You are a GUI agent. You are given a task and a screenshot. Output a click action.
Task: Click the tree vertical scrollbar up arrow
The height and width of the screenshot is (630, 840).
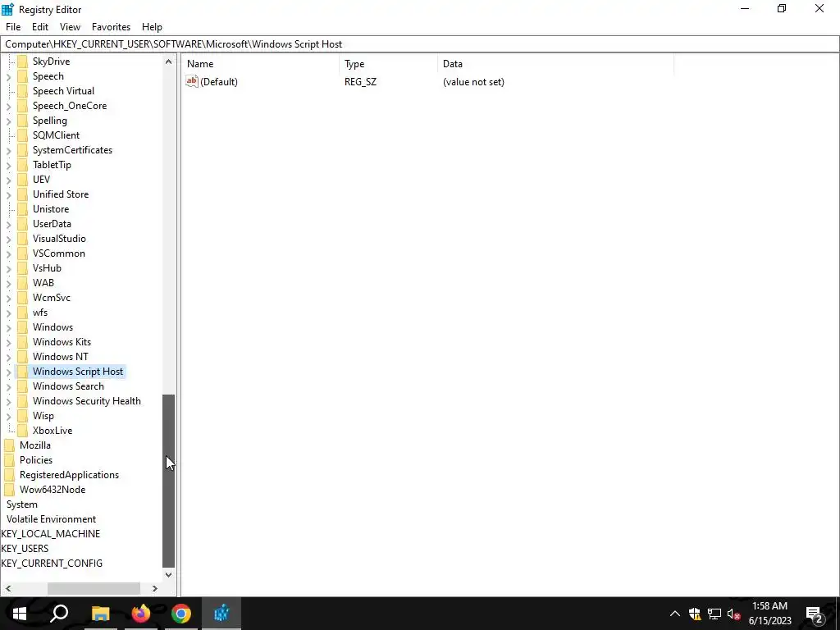[x=168, y=62]
